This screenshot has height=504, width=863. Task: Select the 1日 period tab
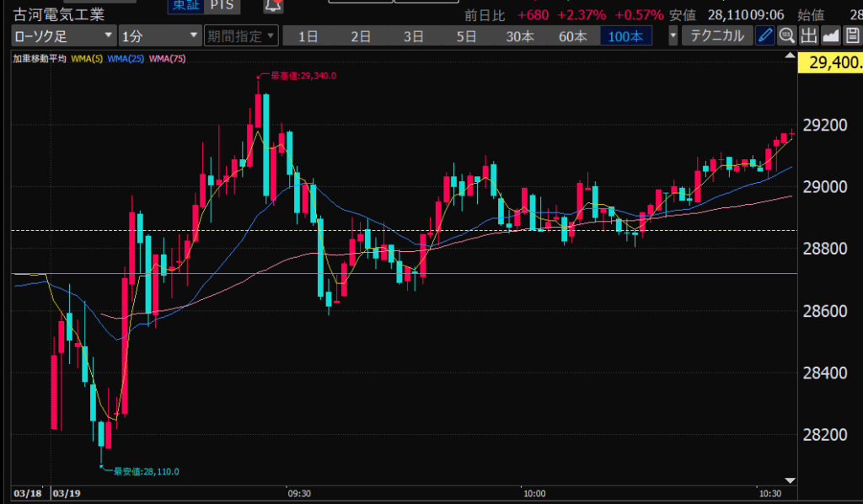[x=308, y=35]
